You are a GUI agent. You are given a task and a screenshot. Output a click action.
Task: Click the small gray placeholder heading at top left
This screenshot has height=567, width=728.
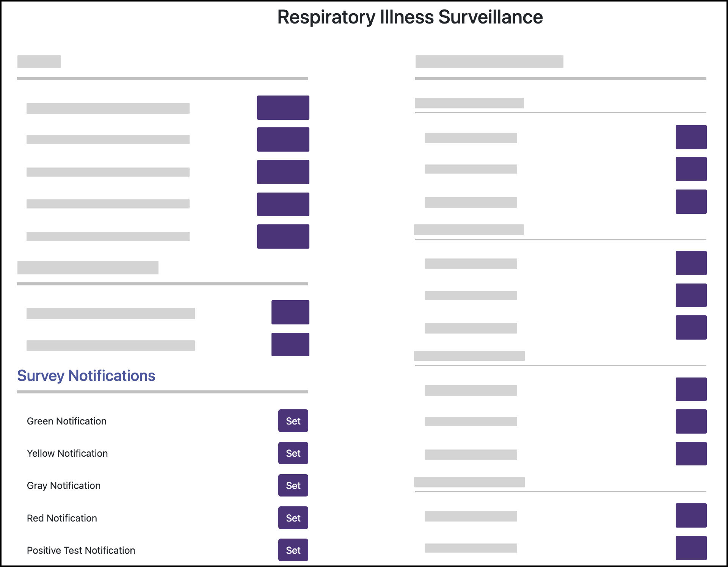[x=39, y=62]
